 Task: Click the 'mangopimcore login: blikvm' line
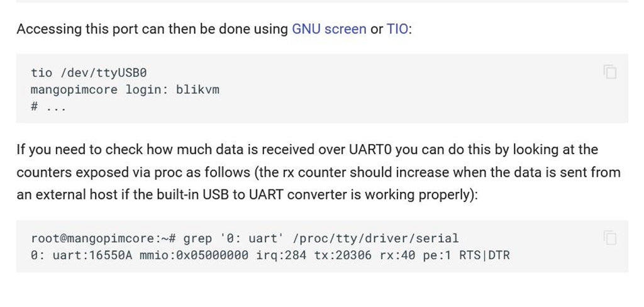[x=125, y=89]
